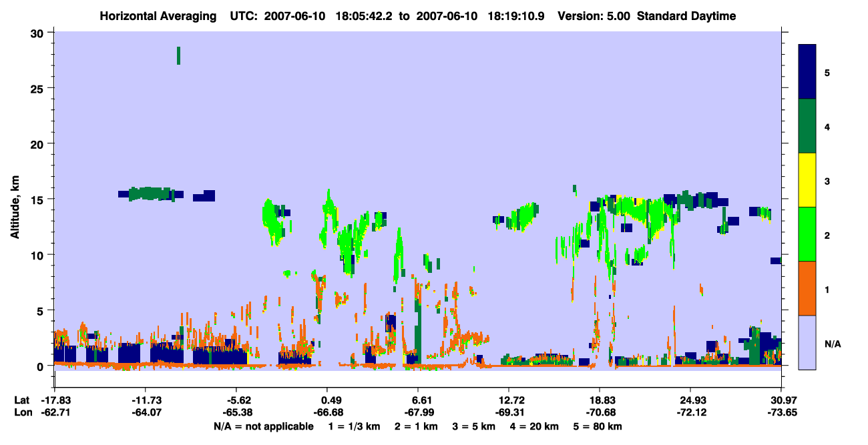Click the y-axis tick label 10
868x445 pixels.
pyautogui.click(x=39, y=255)
